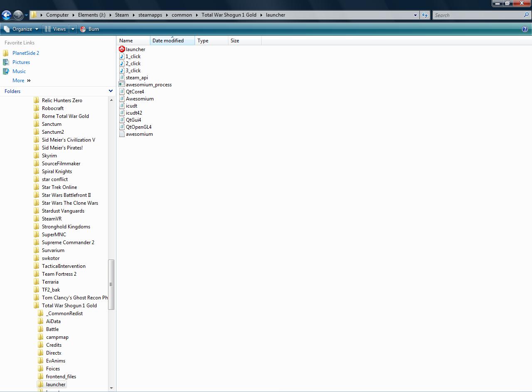532x392 pixels.
Task: Click the Rome Total War Gold folder icon
Action: 37,116
